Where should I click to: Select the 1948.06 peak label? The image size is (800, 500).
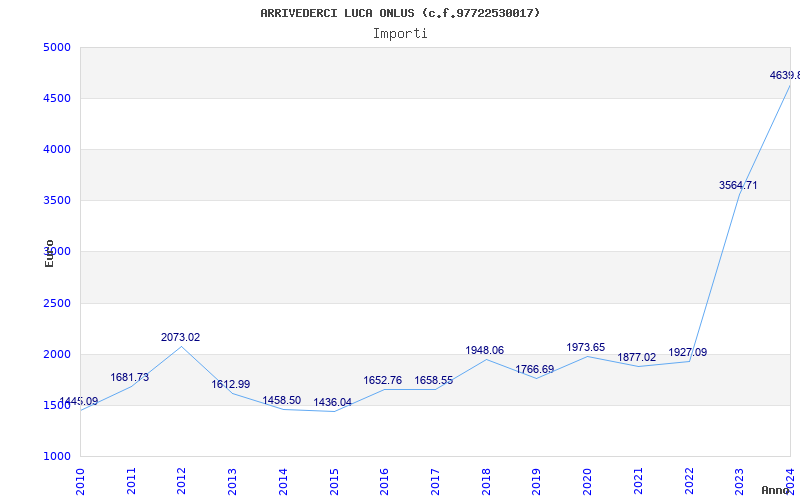(484, 351)
